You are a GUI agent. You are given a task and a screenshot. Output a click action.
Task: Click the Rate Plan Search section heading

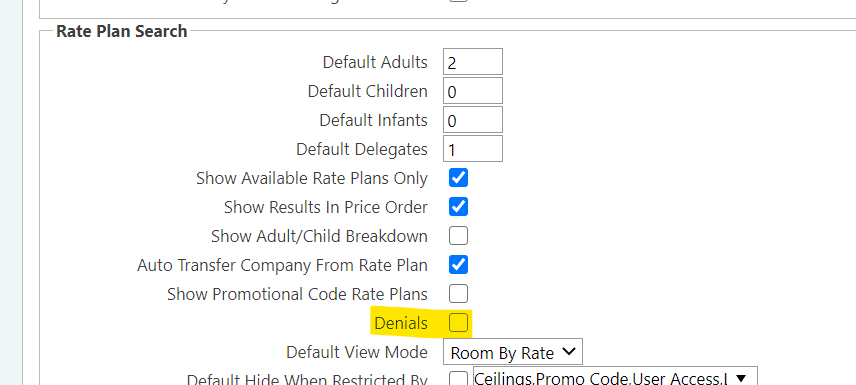(122, 31)
